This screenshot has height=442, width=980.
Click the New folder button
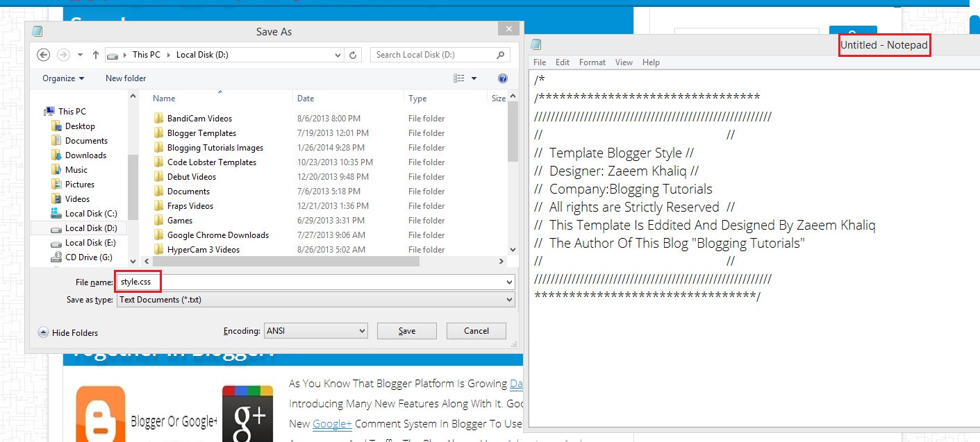point(126,78)
